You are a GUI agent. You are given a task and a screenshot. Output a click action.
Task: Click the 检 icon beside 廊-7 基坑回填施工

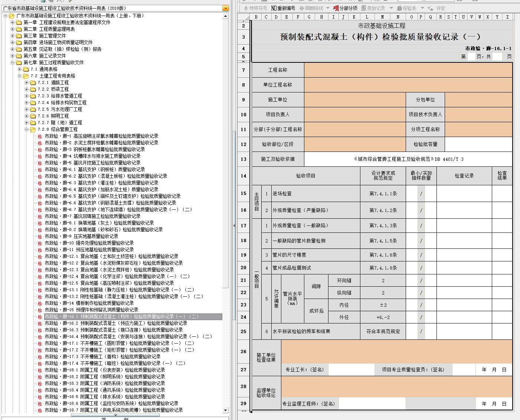point(40,216)
